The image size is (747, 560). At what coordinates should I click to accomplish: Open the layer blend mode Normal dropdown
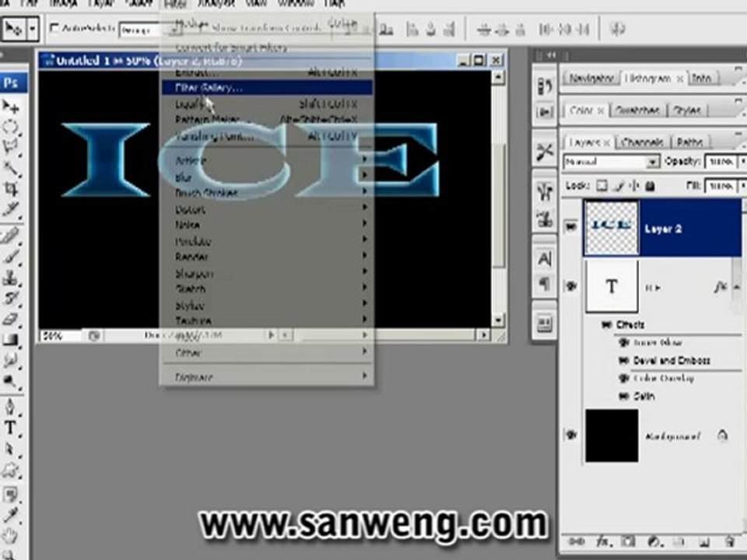(612, 162)
